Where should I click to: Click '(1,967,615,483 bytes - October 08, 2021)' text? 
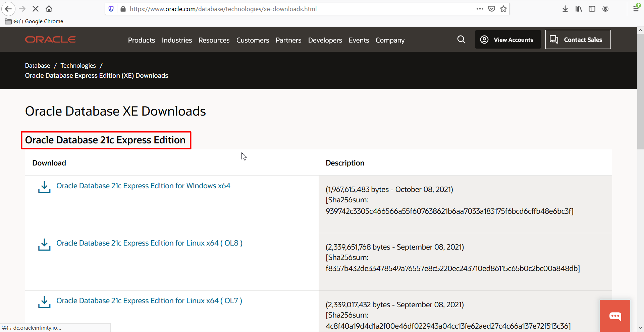pyautogui.click(x=389, y=189)
